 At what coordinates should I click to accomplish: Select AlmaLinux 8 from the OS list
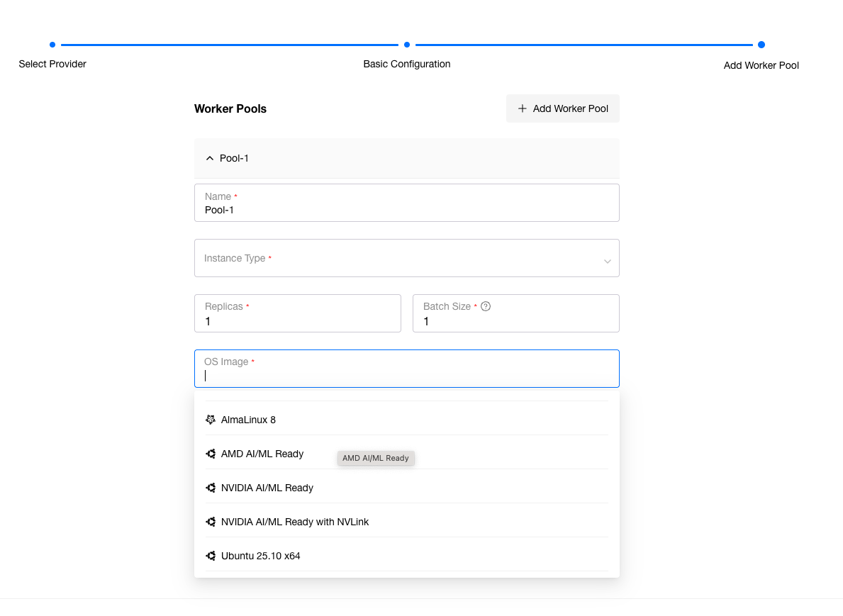point(248,420)
